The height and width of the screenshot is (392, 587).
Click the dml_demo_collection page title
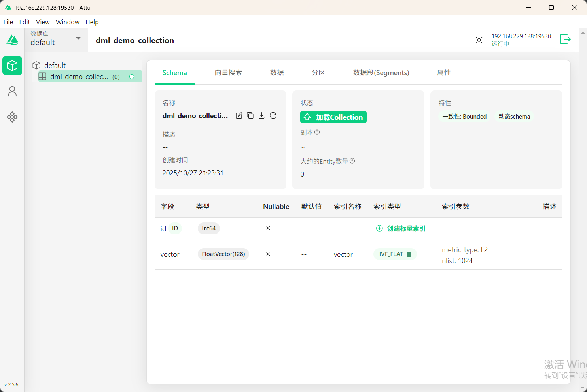[x=135, y=40]
